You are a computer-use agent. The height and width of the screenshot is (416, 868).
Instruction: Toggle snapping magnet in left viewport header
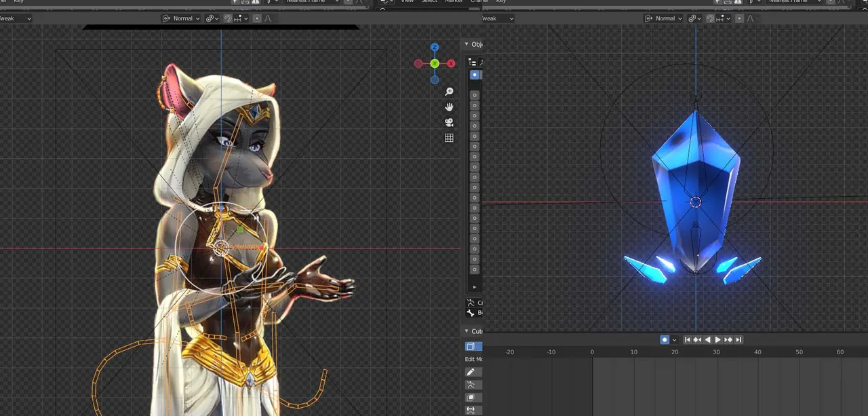coord(228,18)
